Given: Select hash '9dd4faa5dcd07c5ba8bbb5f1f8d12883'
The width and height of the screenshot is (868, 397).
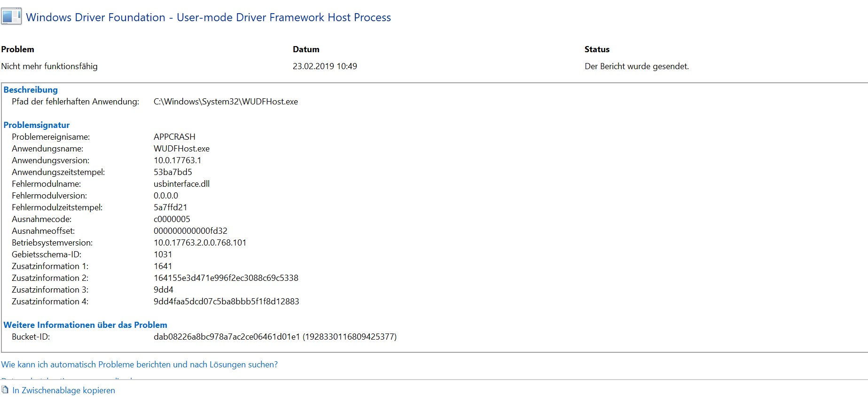Looking at the screenshot, I should point(227,302).
